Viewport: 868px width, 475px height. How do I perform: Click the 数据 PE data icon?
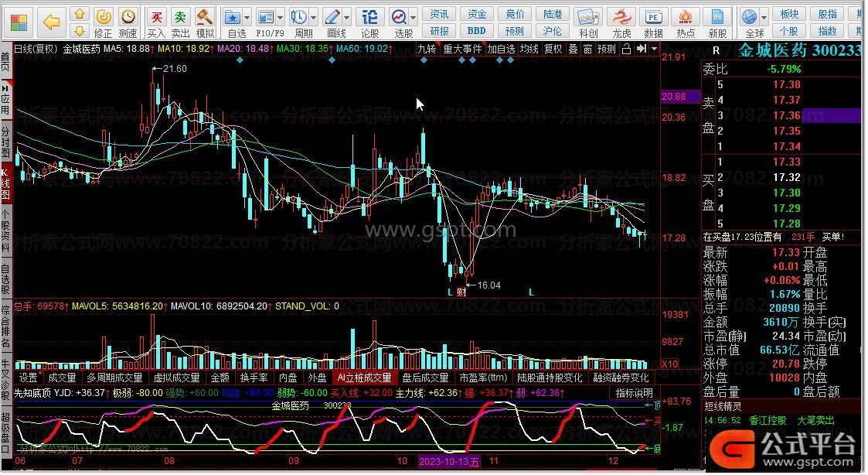[x=654, y=17]
